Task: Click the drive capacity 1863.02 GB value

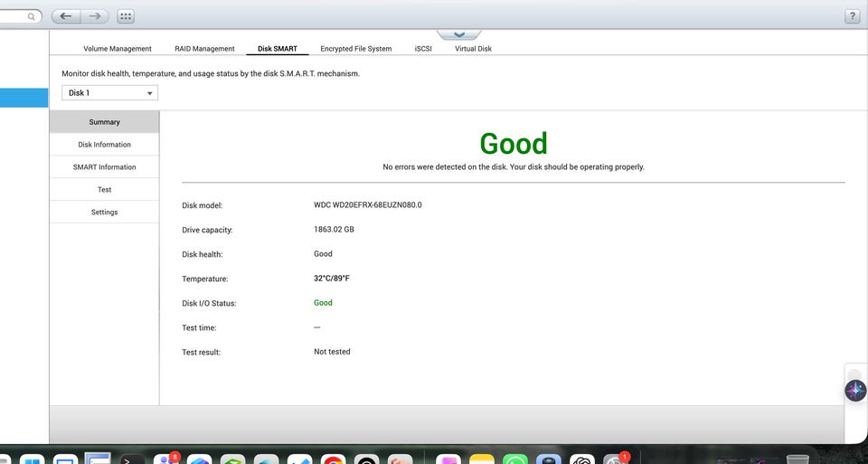Action: 334,229
